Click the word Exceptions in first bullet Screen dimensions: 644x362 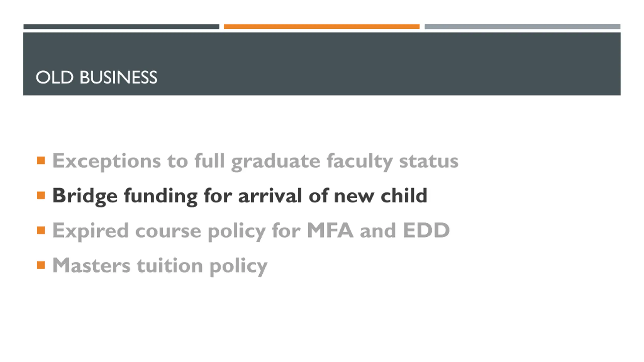pyautogui.click(x=107, y=162)
